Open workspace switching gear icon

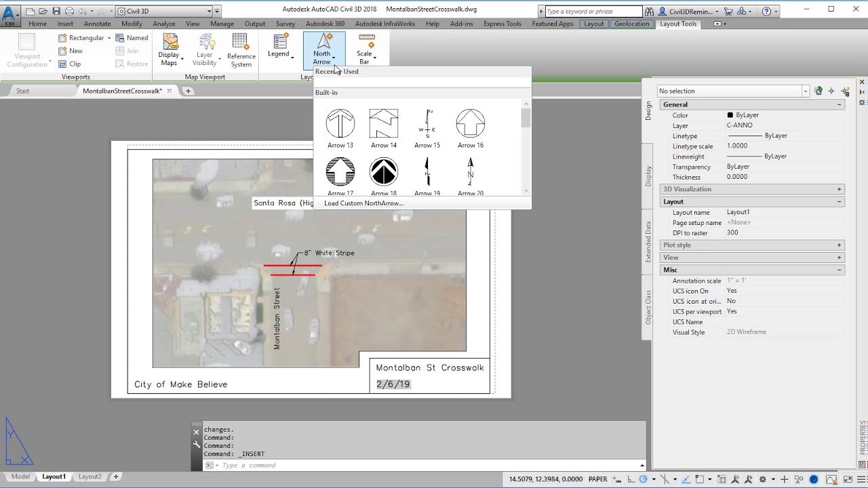tap(762, 479)
